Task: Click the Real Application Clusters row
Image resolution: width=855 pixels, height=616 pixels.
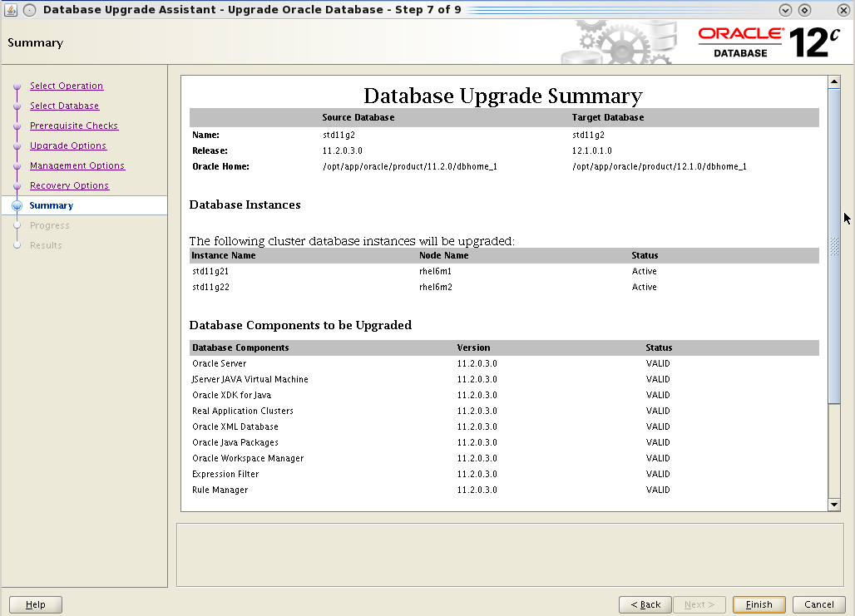Action: [x=504, y=411]
